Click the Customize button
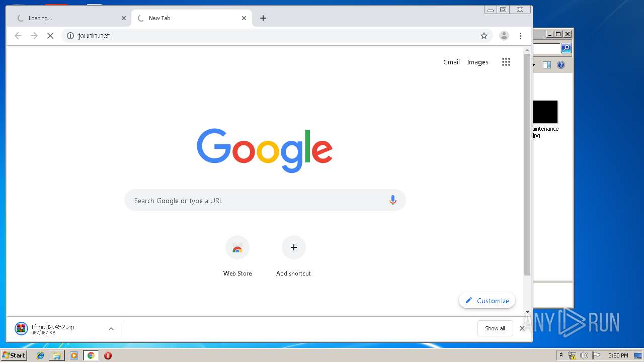 click(487, 301)
